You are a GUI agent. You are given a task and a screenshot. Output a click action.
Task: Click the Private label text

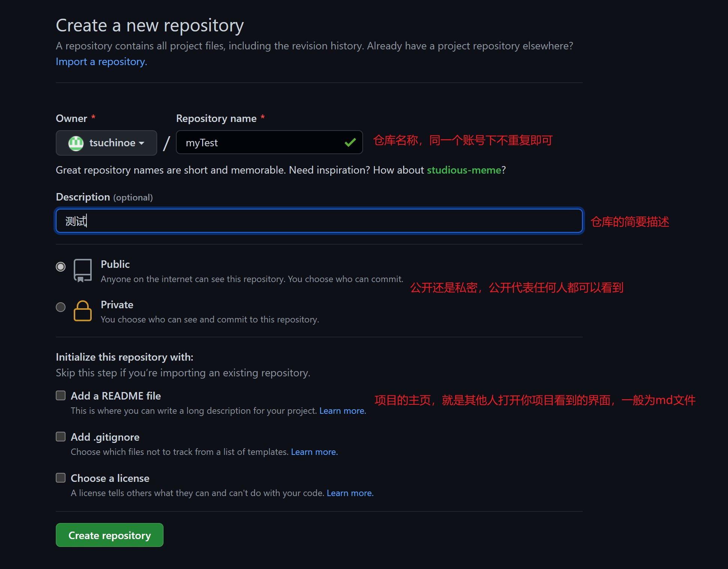(117, 305)
